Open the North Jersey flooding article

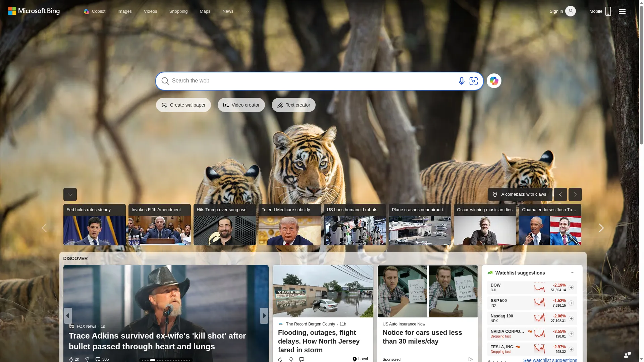319,341
